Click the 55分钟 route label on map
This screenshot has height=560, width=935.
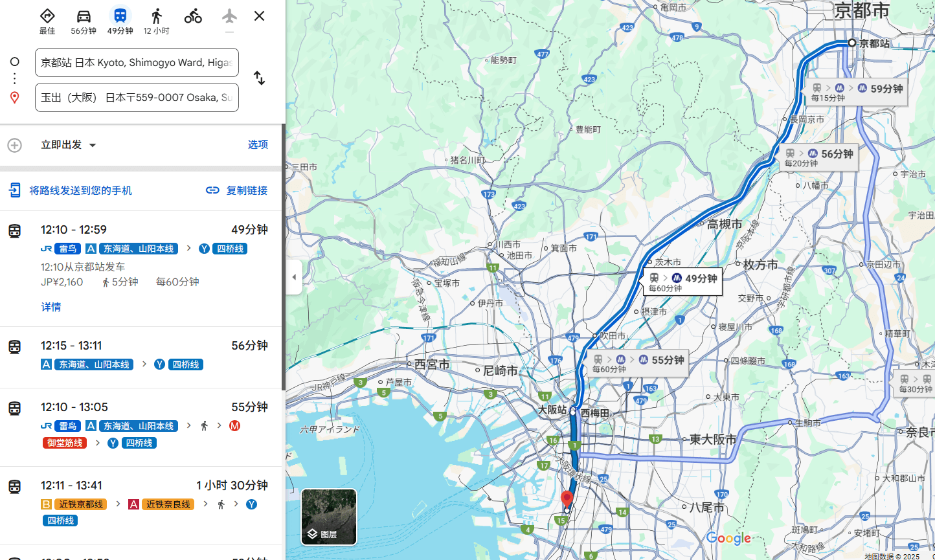tap(637, 363)
